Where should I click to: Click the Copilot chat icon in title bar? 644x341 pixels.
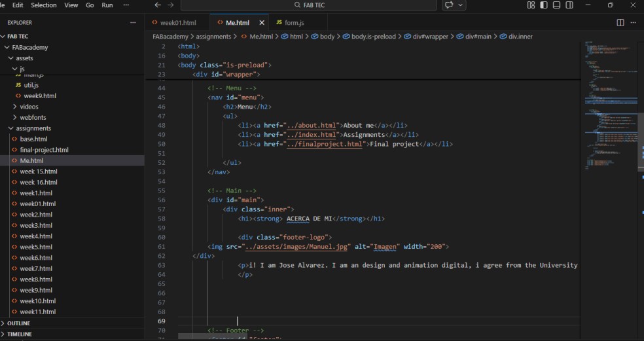click(x=450, y=5)
